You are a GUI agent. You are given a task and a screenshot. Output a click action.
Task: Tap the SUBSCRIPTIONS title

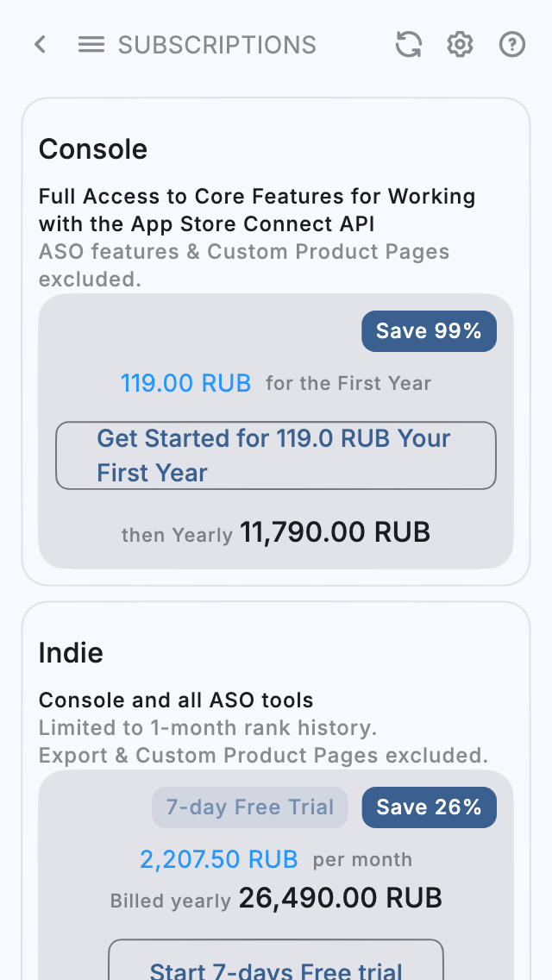coord(217,45)
